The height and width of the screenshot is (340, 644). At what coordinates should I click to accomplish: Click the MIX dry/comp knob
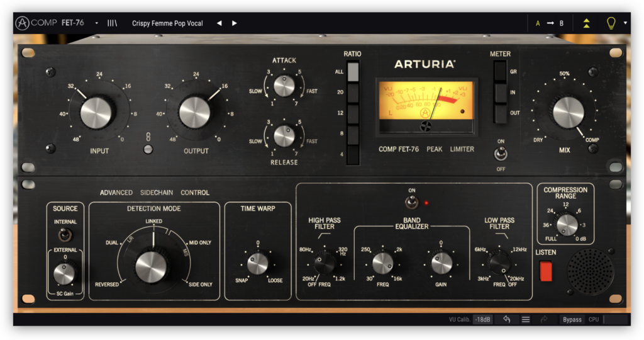tap(568, 112)
